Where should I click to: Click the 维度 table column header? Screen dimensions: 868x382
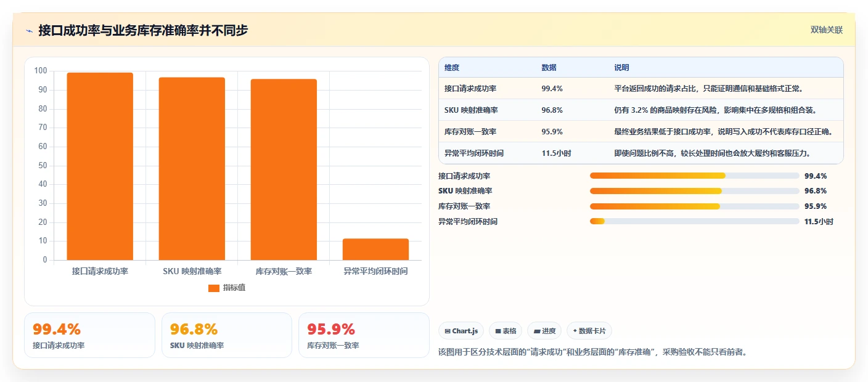click(452, 68)
